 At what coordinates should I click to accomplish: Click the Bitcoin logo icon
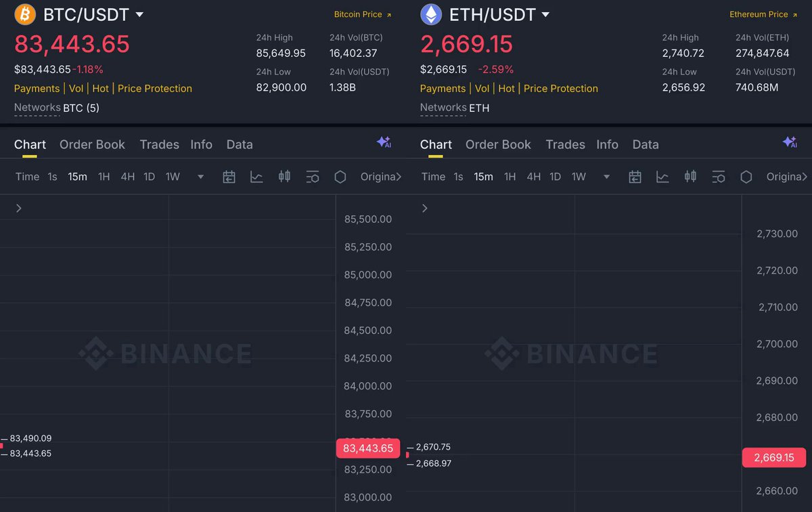pyautogui.click(x=25, y=14)
